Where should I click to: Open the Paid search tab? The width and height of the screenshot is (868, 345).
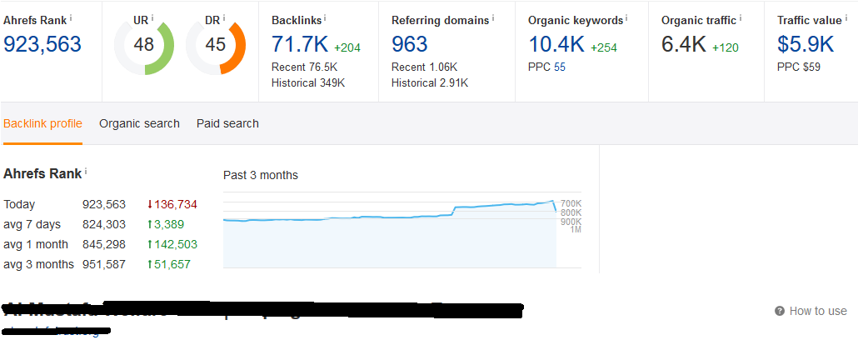[x=227, y=123]
